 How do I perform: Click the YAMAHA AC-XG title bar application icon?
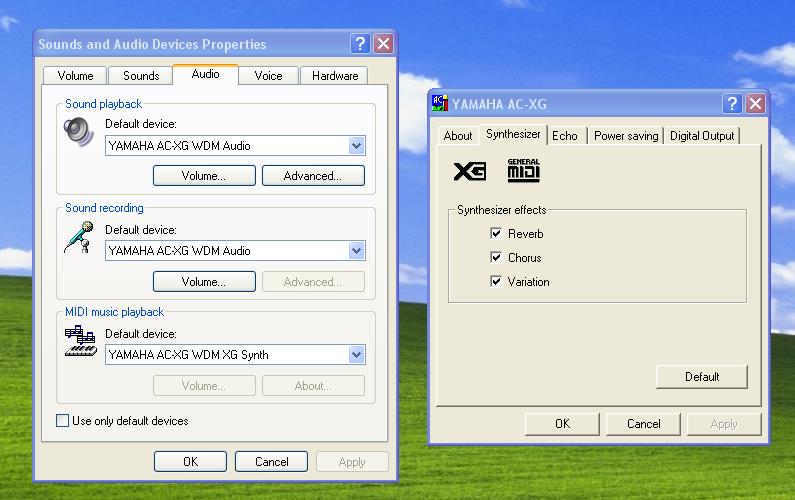click(440, 103)
